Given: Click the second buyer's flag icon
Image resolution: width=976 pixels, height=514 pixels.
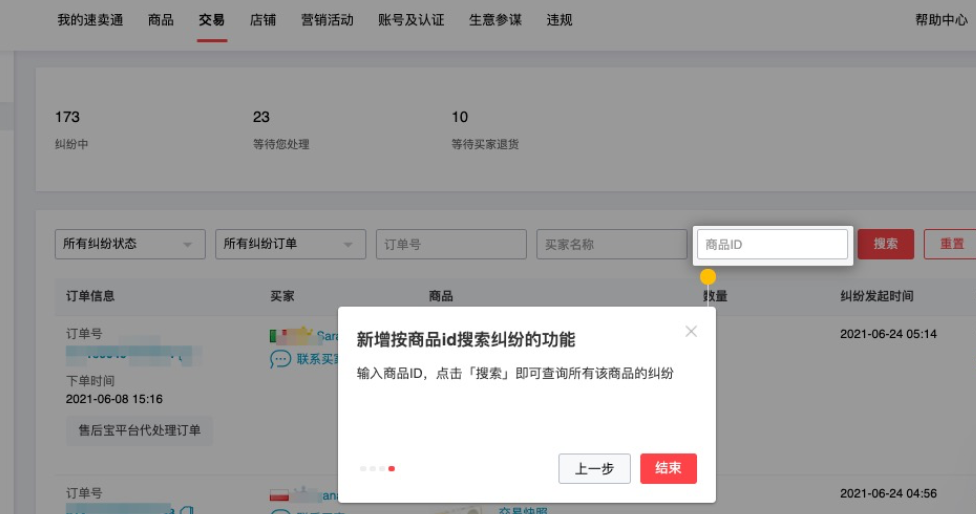Looking at the screenshot, I should click(x=279, y=496).
